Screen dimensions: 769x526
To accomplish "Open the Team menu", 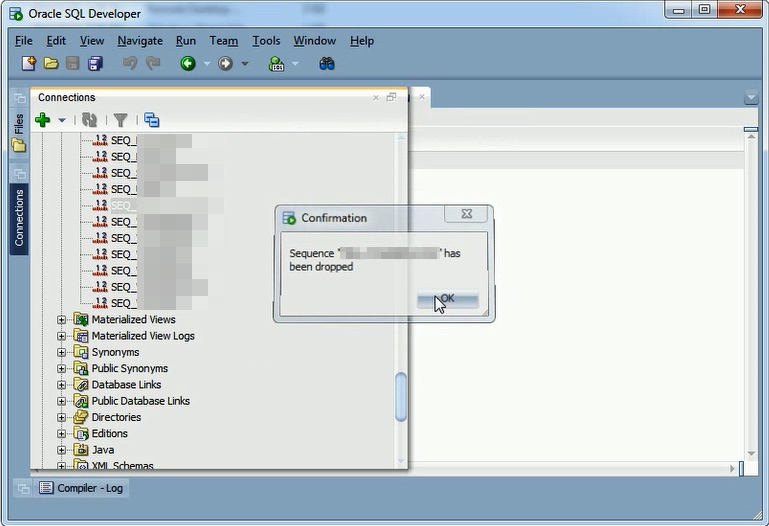I will (224, 41).
